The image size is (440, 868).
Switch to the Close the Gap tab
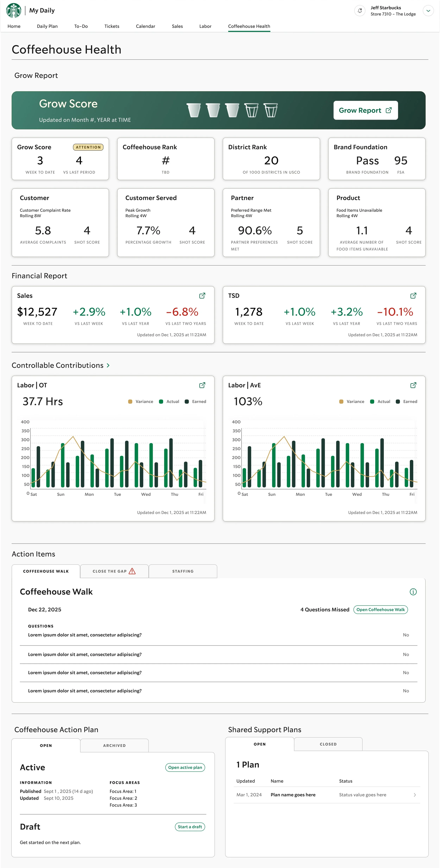114,571
